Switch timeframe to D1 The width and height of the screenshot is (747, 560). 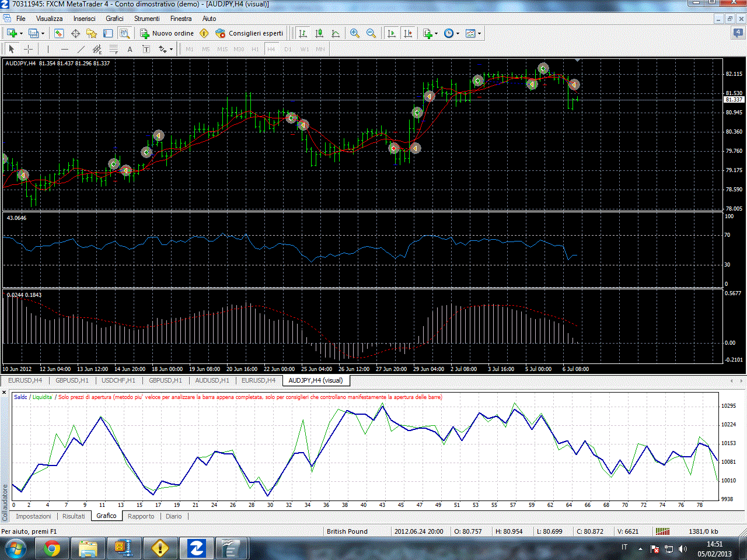click(x=288, y=50)
